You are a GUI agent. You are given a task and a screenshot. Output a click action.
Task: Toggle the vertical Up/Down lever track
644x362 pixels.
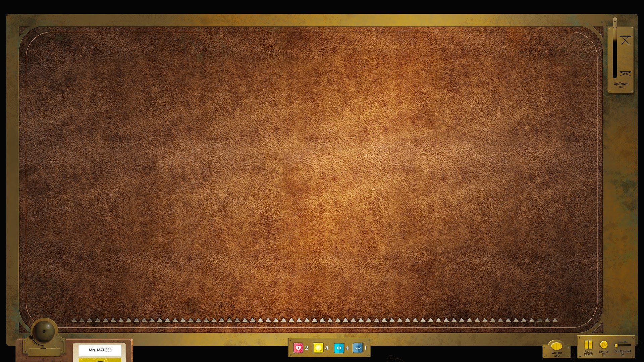click(x=615, y=54)
